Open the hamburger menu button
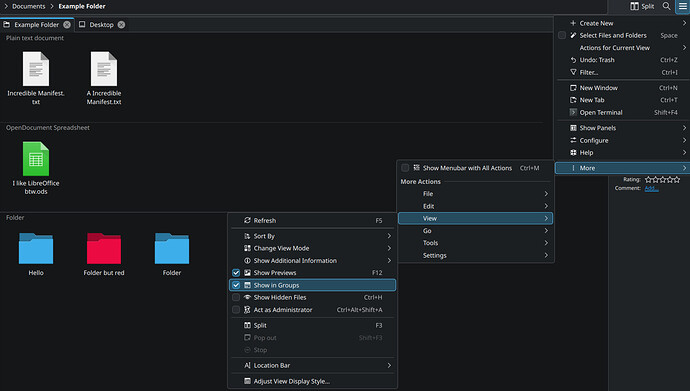Viewport: 690px width, 391px height. pyautogui.click(x=683, y=6)
